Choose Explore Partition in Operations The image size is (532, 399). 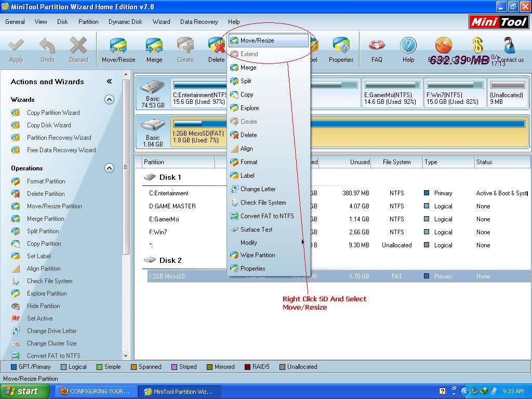(47, 294)
